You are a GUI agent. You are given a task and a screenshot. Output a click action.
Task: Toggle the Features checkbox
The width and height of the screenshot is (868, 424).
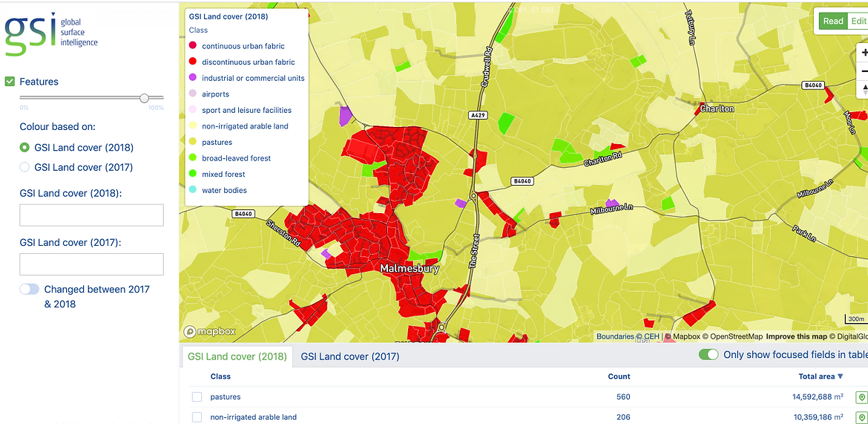coord(10,82)
